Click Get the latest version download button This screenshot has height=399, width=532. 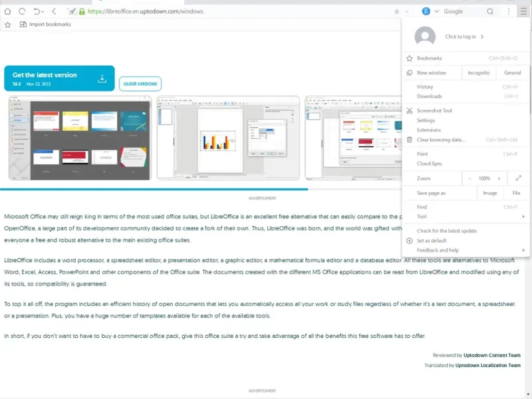click(59, 78)
